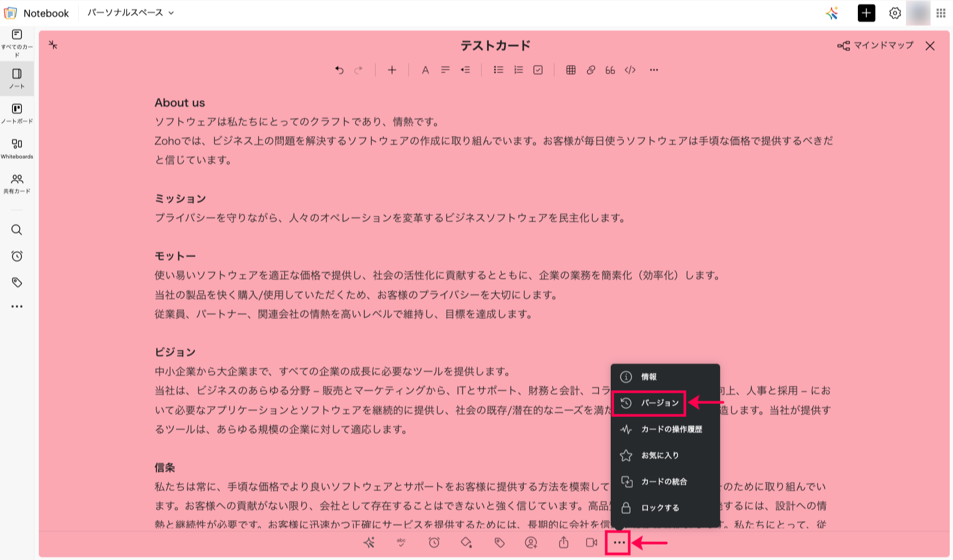Open the マインドマップ mind map view
953x560 pixels.
pos(875,45)
